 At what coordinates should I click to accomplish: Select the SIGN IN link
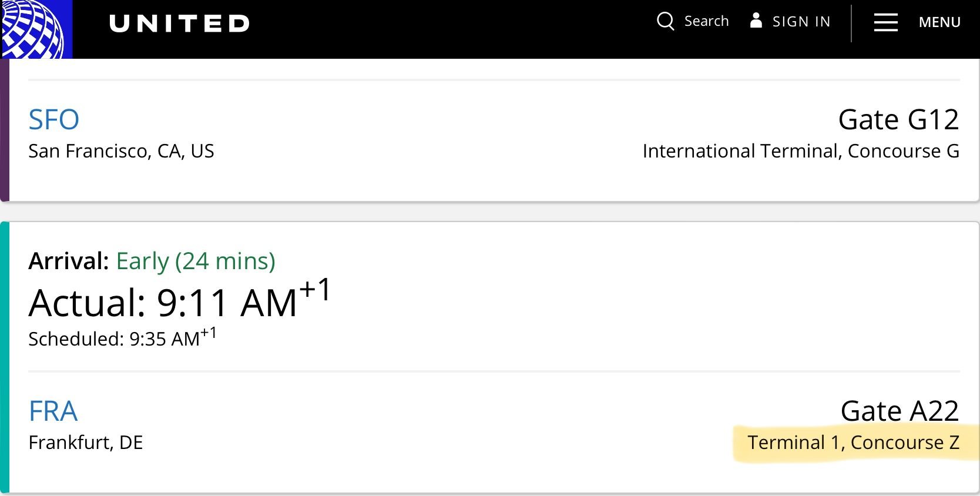pyautogui.click(x=801, y=22)
